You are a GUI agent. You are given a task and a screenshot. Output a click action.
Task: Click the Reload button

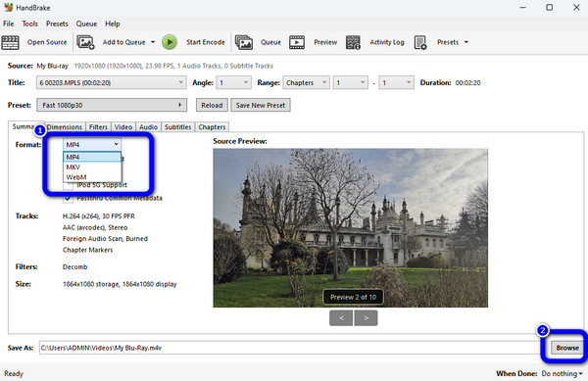tap(212, 105)
